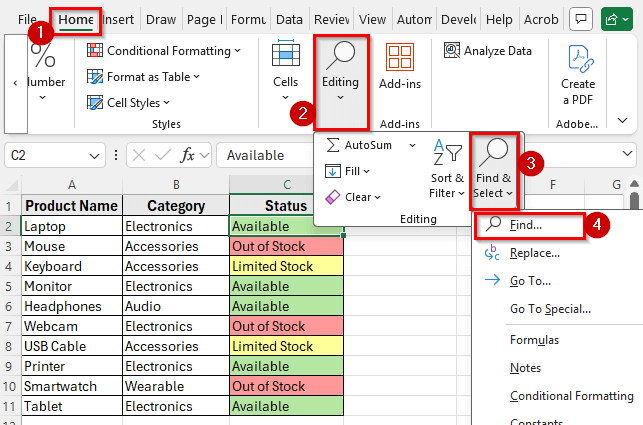The height and width of the screenshot is (425, 643).
Task: Open the Comments speech bubble icon
Action: 581,19
